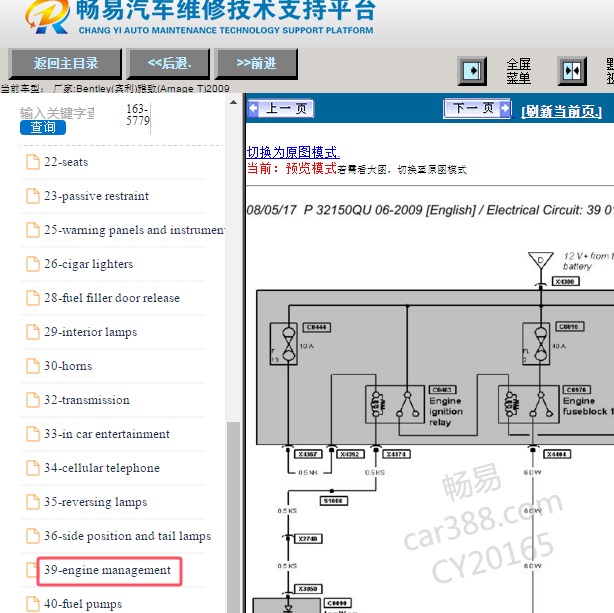Click the document icon for 33-in car entertainment
Viewport: 614px width, 613px height.
click(33, 434)
